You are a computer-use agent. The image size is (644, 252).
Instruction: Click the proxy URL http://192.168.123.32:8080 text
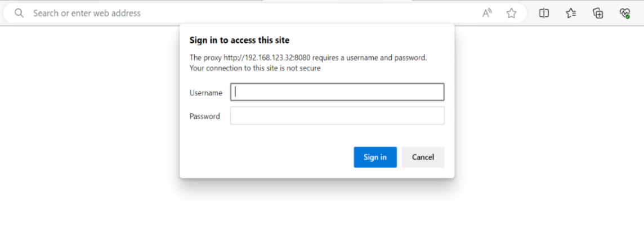pyautogui.click(x=267, y=58)
